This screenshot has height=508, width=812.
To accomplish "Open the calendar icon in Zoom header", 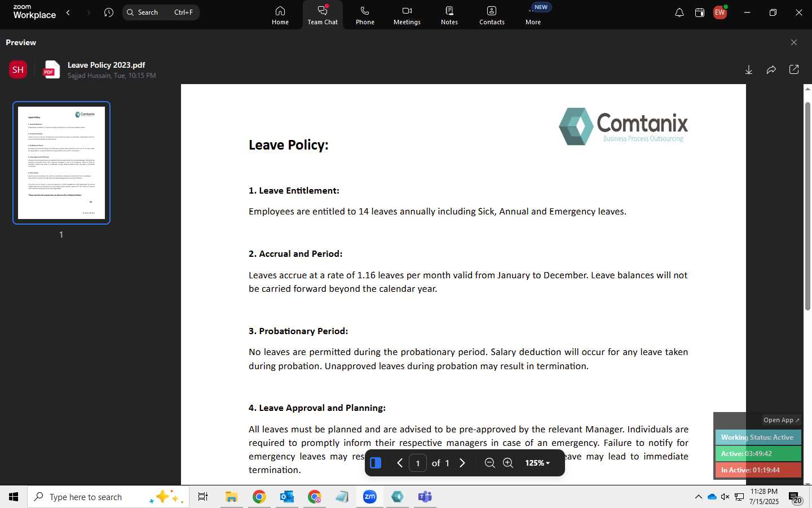I will 700,12.
